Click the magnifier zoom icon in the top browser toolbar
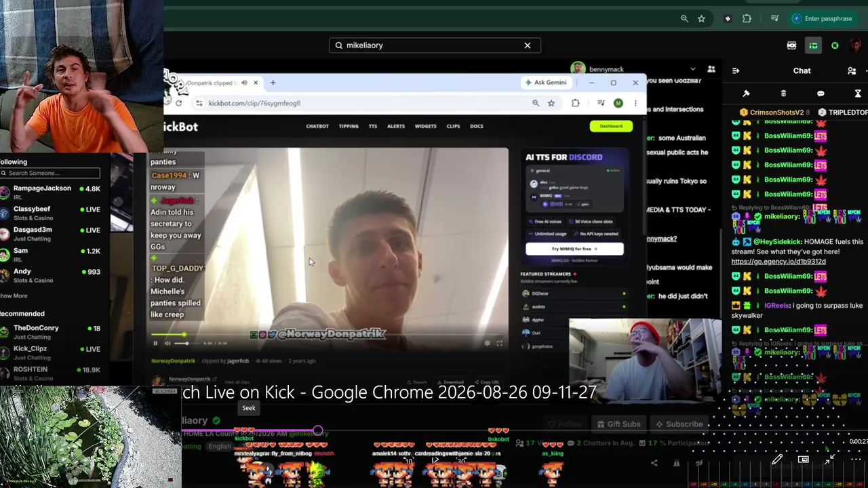The height and width of the screenshot is (488, 868). click(684, 19)
